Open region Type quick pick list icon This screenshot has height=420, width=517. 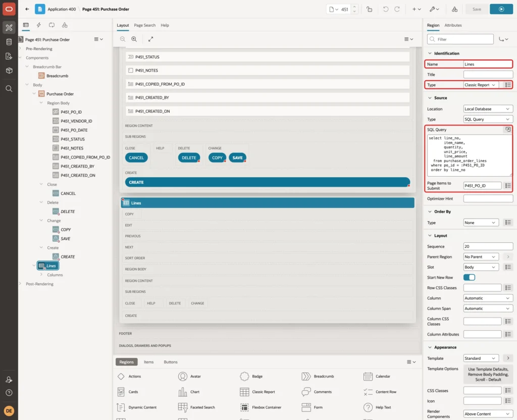point(508,85)
